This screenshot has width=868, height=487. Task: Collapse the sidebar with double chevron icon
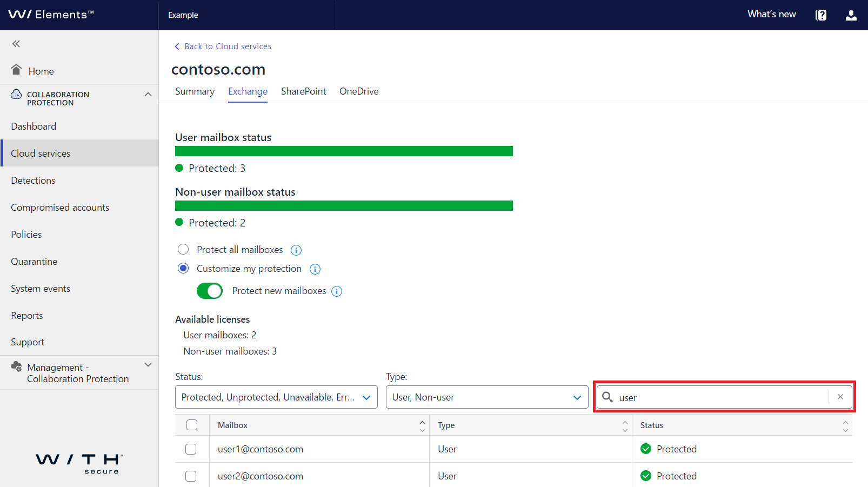tap(16, 44)
